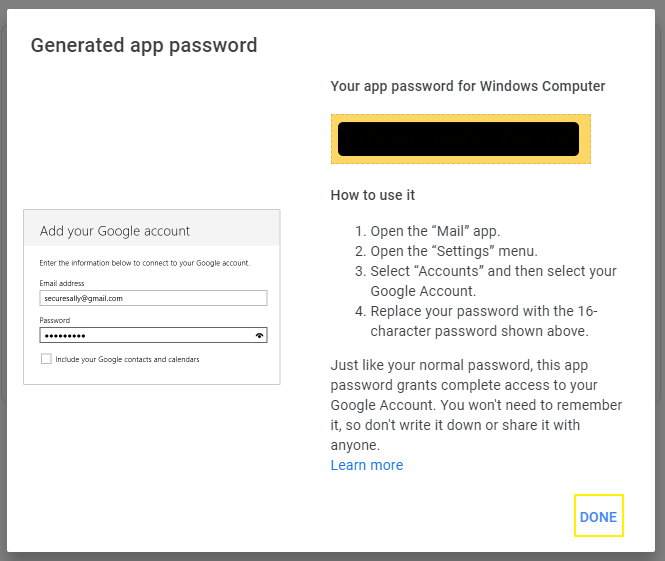Click step 4 about the 16-character password
The width and height of the screenshot is (665, 561).
coord(483,321)
